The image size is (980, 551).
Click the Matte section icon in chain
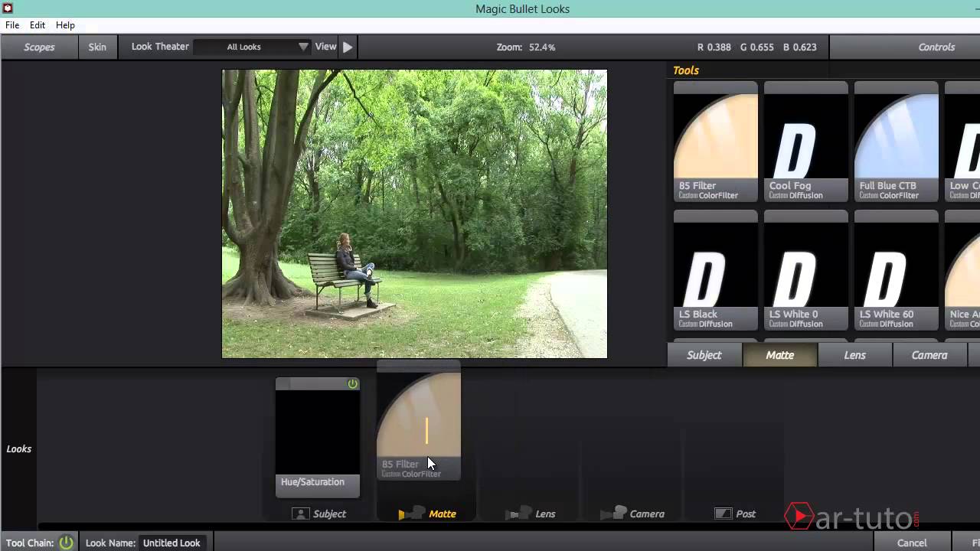coord(412,514)
